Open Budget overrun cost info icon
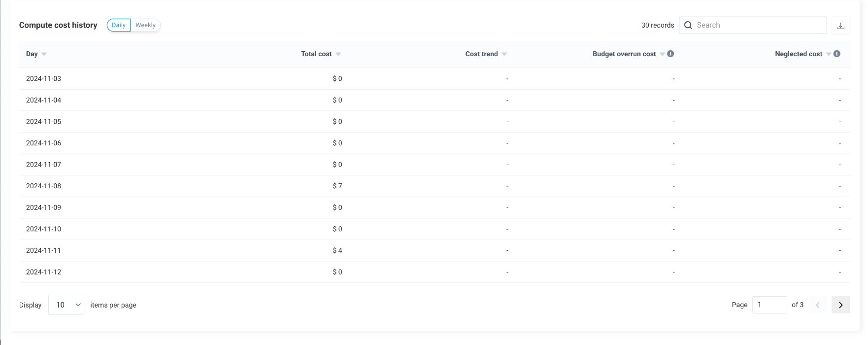 pyautogui.click(x=670, y=54)
